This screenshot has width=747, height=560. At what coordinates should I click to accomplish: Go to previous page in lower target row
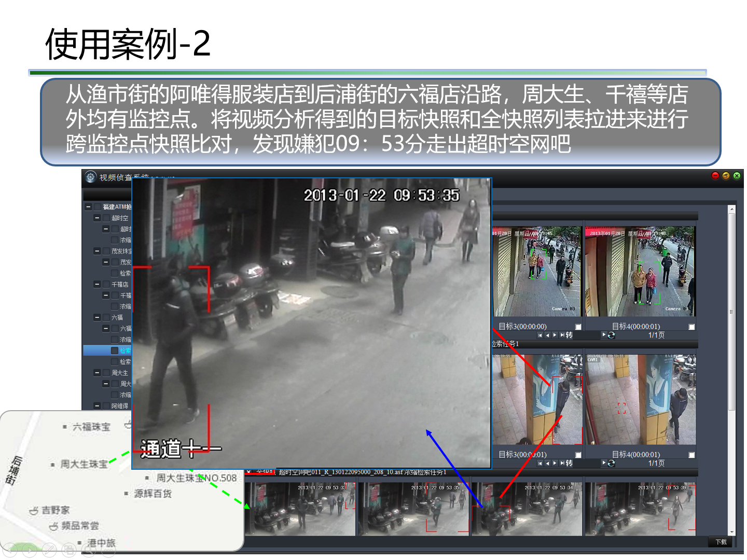[547, 464]
